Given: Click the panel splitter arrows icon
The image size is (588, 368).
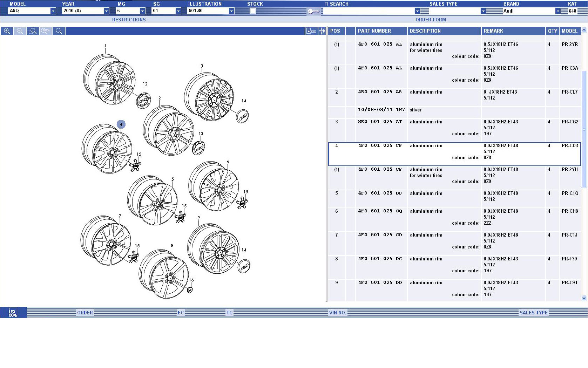Looking at the screenshot, I should [322, 31].
